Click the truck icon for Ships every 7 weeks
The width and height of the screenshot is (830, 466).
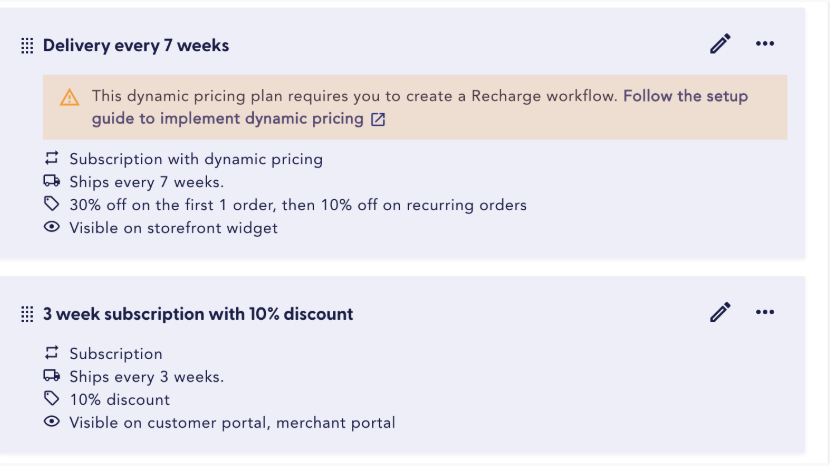click(x=51, y=181)
